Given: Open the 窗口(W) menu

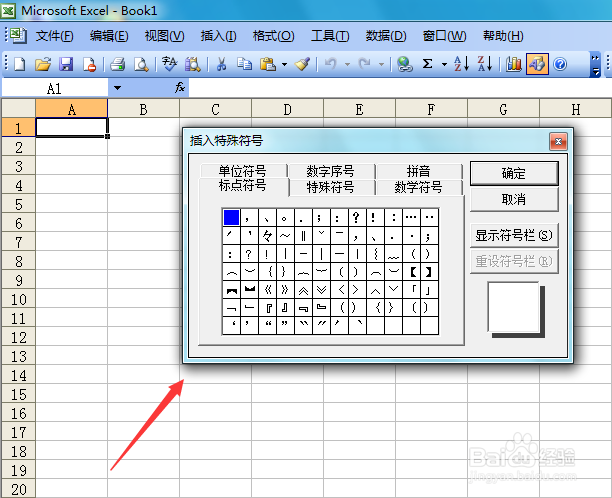Looking at the screenshot, I should point(445,36).
